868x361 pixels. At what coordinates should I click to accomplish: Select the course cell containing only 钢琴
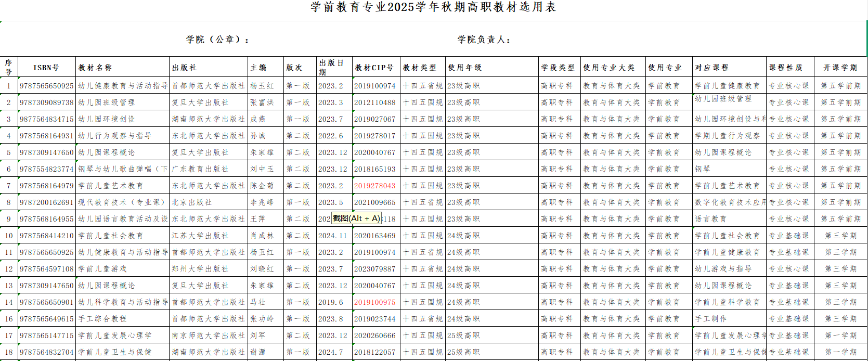pos(703,169)
